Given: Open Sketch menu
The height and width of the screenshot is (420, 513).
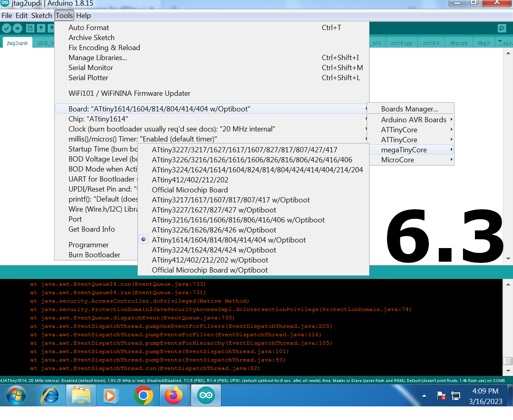Looking at the screenshot, I should tap(42, 16).
